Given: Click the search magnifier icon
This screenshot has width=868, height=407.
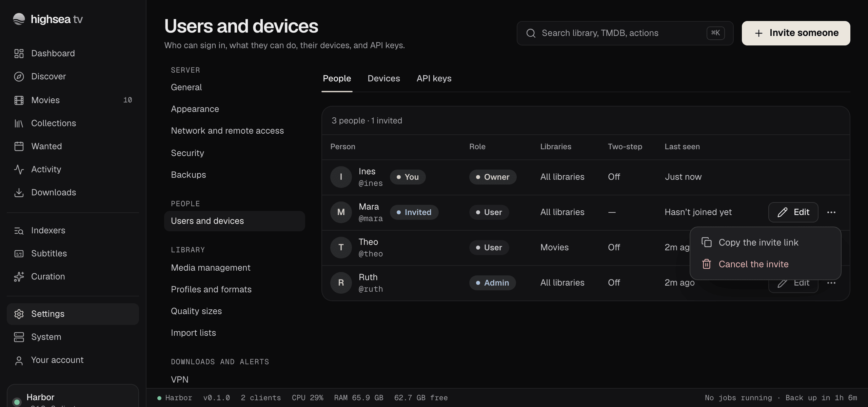Looking at the screenshot, I should click(531, 33).
